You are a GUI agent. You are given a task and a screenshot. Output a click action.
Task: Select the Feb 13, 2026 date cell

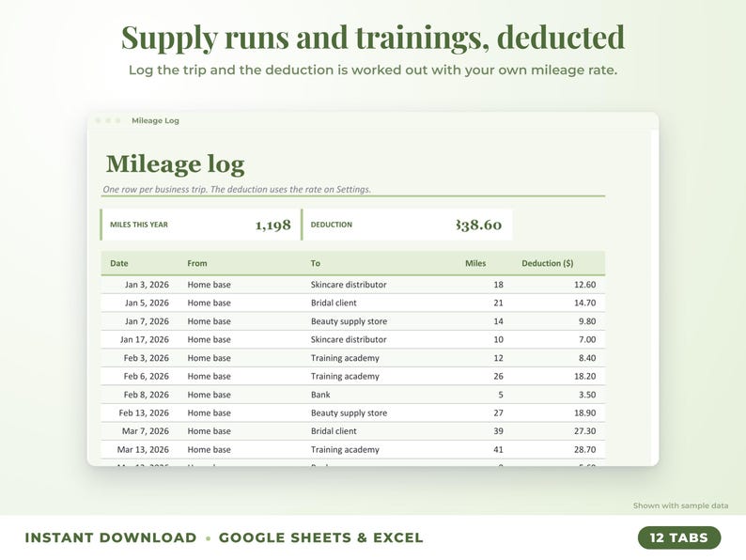point(144,412)
